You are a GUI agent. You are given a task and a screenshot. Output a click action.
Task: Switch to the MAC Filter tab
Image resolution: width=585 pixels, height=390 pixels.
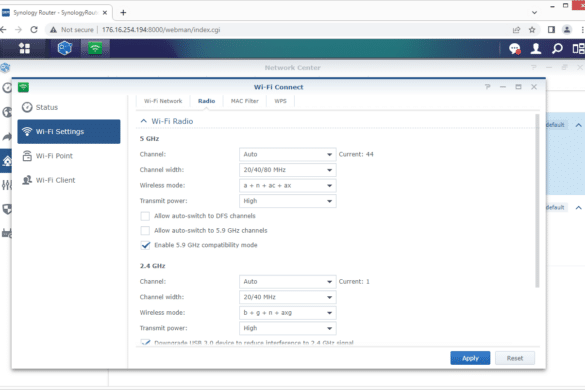[245, 101]
